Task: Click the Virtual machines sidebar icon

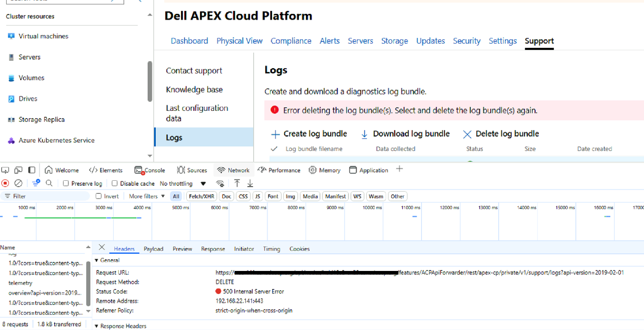Action: tap(11, 36)
